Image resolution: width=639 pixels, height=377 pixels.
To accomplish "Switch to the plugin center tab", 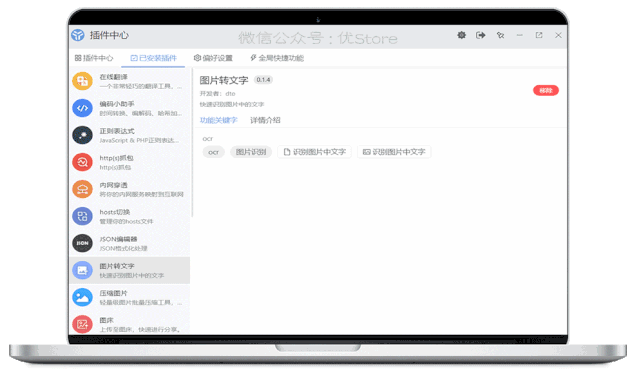I will (94, 58).
